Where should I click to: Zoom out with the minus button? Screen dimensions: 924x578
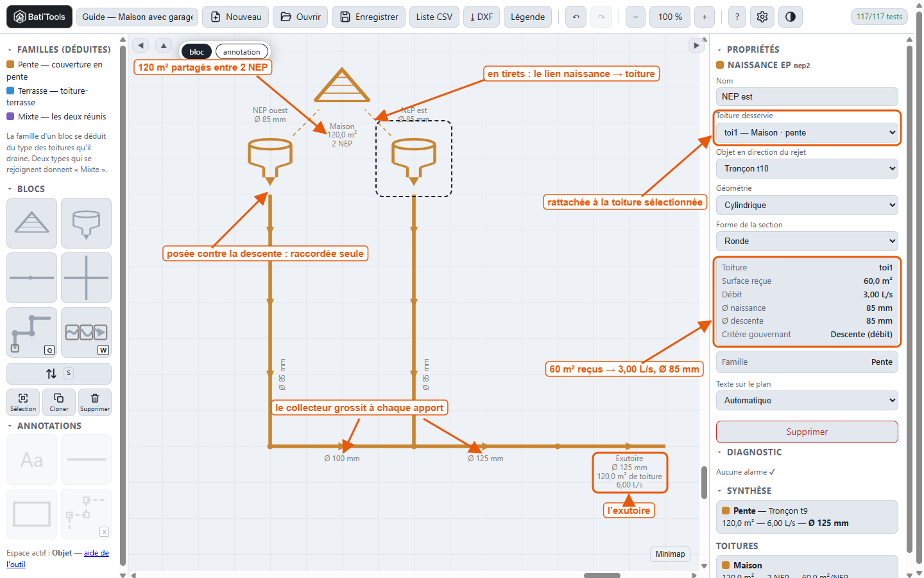(635, 17)
